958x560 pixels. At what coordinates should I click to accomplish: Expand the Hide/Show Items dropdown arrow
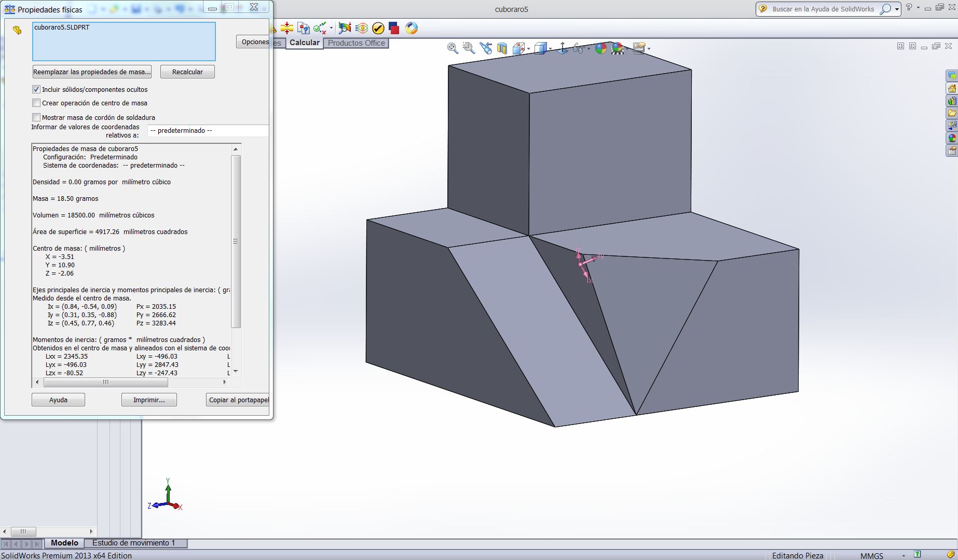tap(589, 49)
